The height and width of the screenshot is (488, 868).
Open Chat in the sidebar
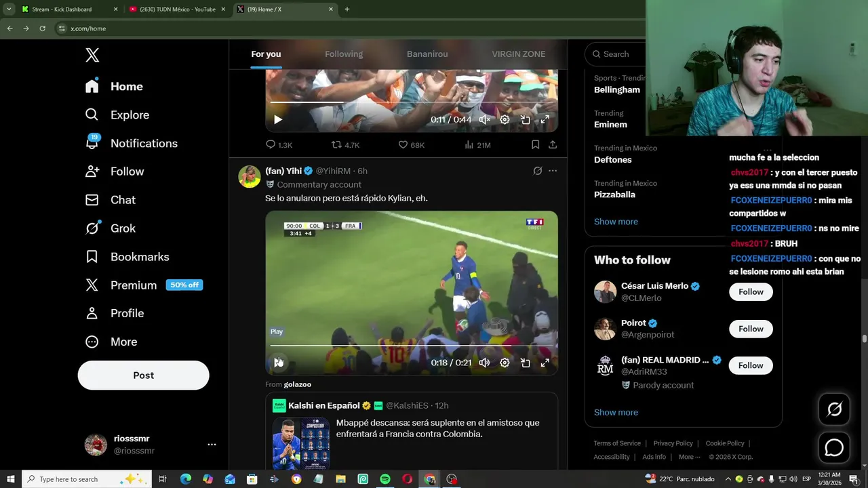click(110, 200)
